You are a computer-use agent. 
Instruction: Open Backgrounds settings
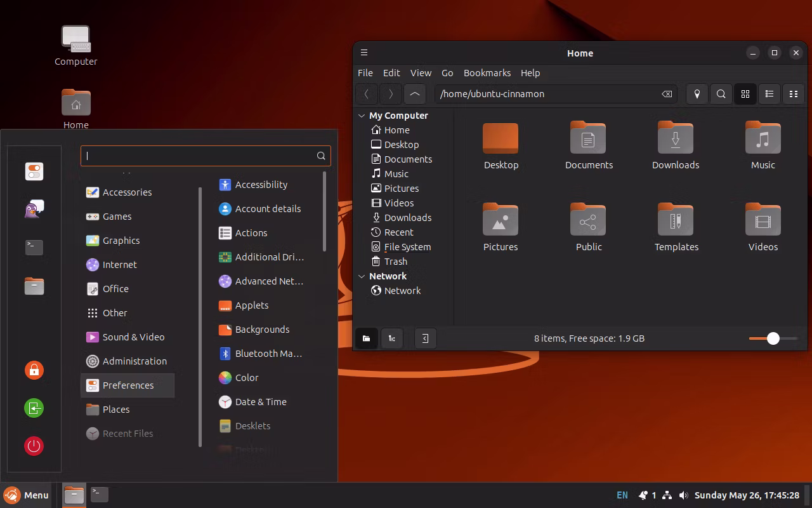coord(261,330)
